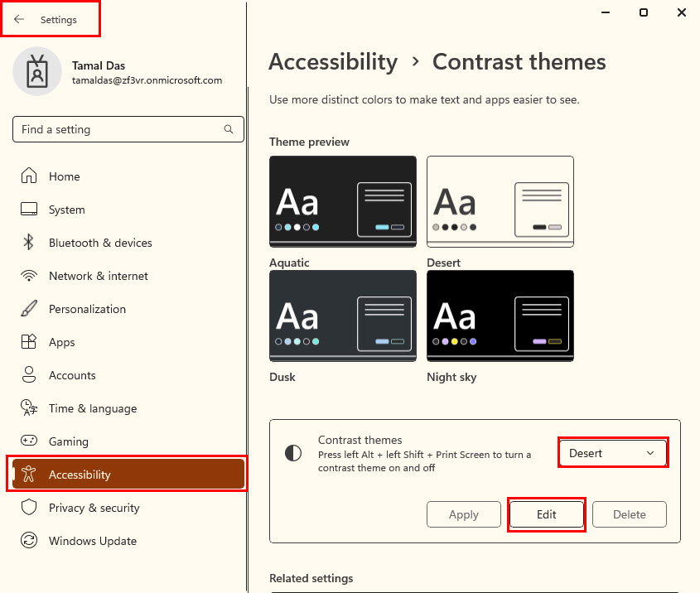The height and width of the screenshot is (593, 700).
Task: Click the Accessibility breadcrumb link
Action: click(x=333, y=62)
